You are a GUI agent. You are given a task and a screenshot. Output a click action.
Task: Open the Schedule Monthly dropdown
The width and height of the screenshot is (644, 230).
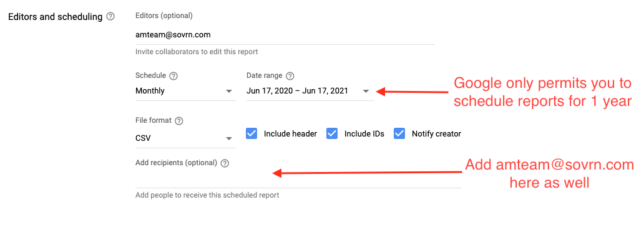pyautogui.click(x=185, y=91)
